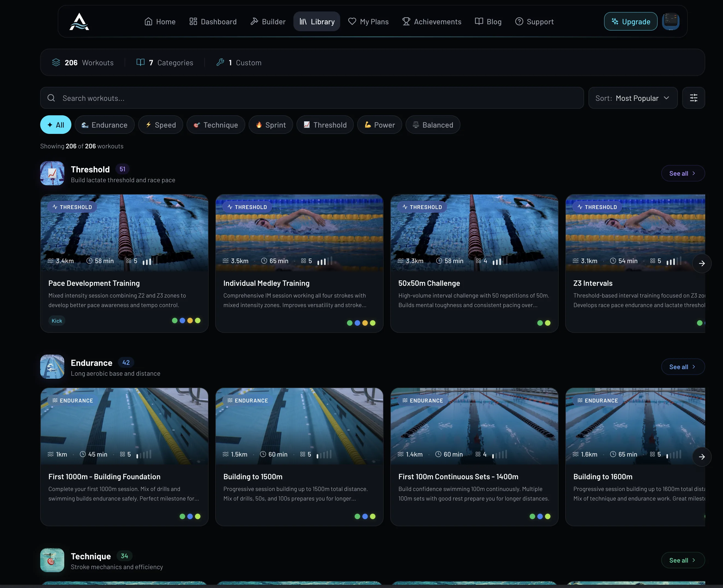The image size is (723, 588).
Task: Toggle the Threshold filter chip
Action: coord(325,125)
